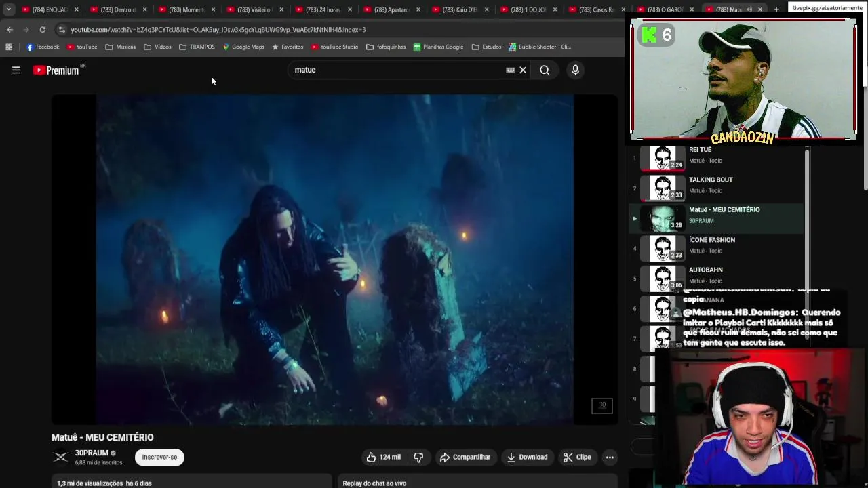Close the active '(783) Matu' tab

[760, 9]
